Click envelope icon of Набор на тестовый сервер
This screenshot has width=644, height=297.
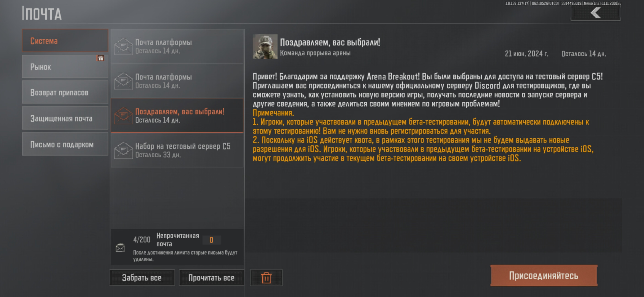123,150
